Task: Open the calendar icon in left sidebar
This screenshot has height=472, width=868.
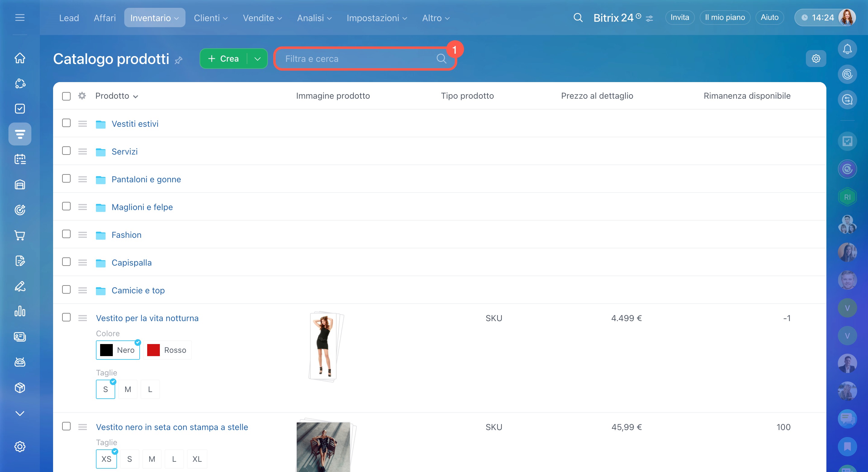Action: [20, 159]
